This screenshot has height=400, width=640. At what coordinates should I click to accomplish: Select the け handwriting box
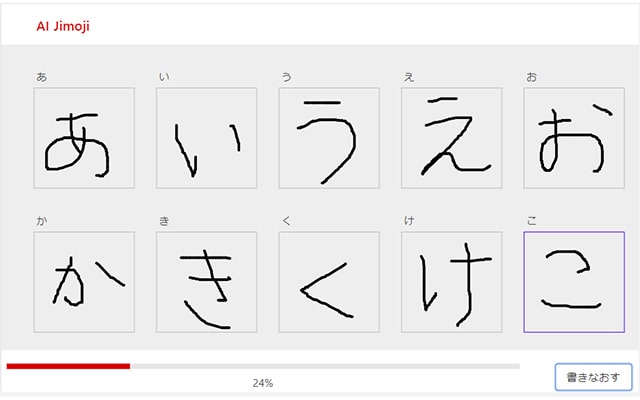click(x=451, y=282)
